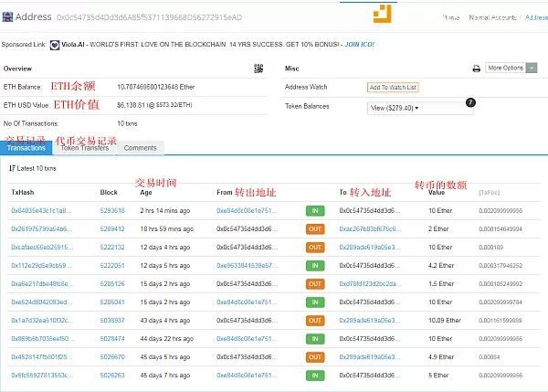This screenshot has width=548, height=392.
Task: Click the address identicon beside Address title
Action: (x=7, y=16)
